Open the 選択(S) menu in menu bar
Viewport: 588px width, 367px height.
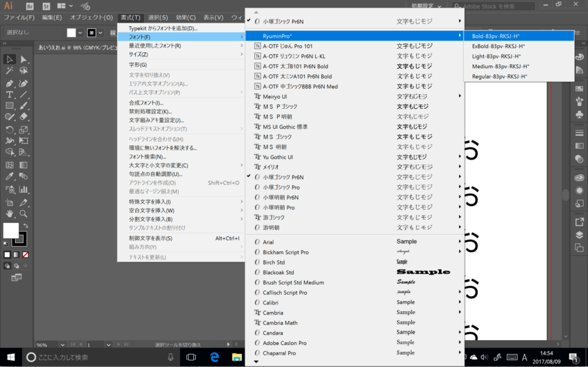pyautogui.click(x=158, y=17)
